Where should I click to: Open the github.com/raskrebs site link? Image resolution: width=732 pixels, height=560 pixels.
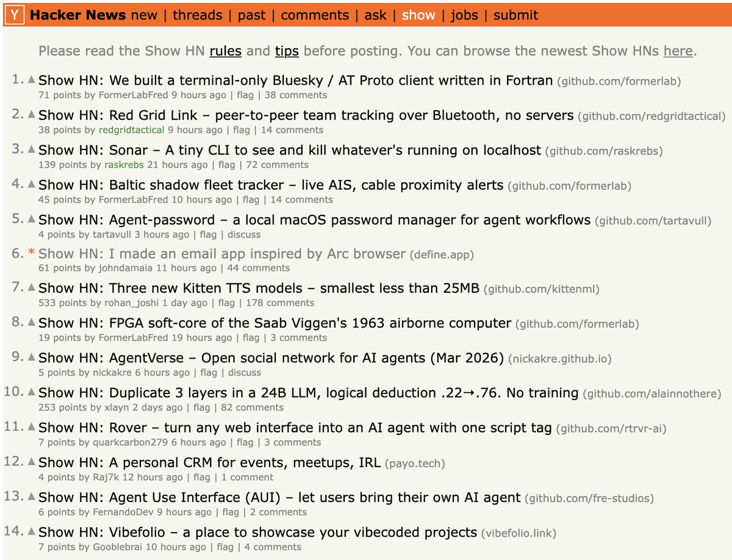point(604,151)
